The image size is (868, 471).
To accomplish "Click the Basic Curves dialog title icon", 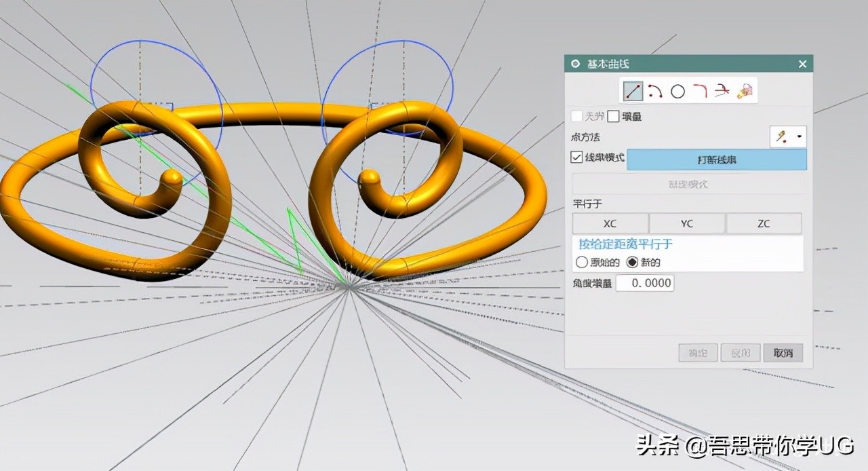I will tap(576, 64).
